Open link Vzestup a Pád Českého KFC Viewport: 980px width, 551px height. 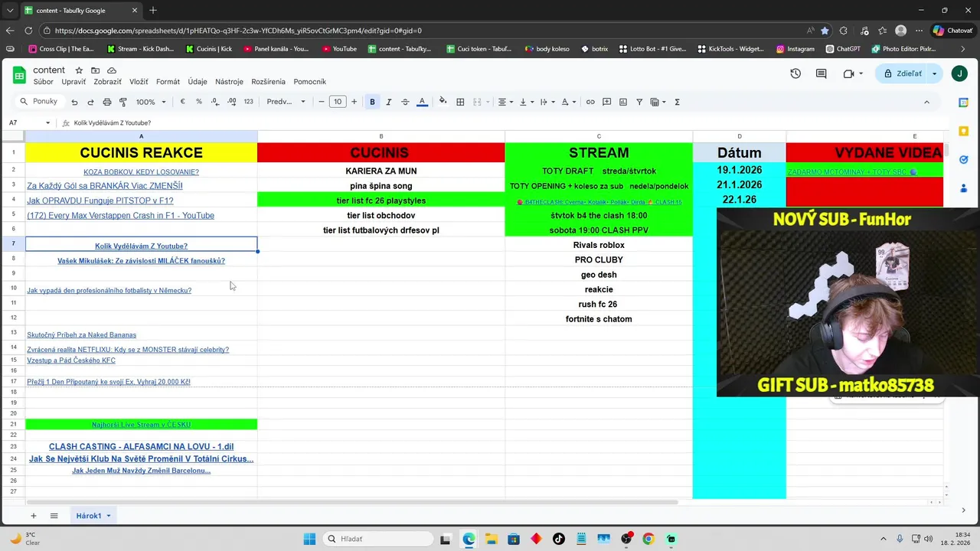[x=71, y=360]
